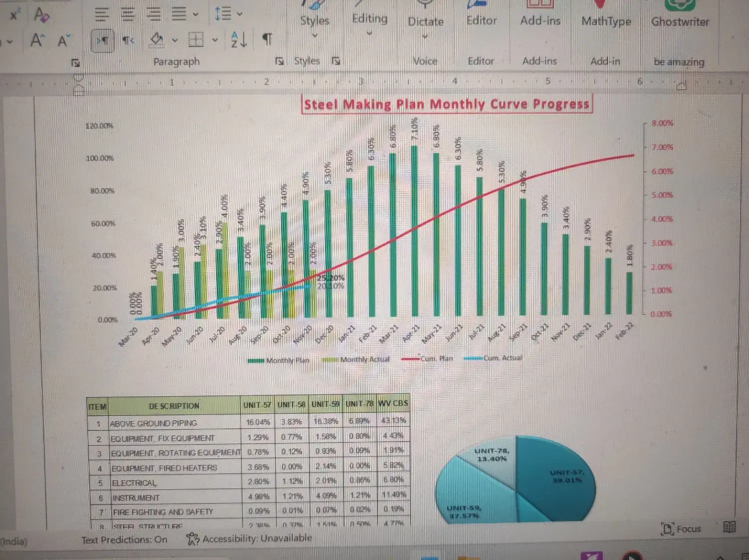Open the Paragraph settings dialog launcher
The width and height of the screenshot is (749, 560).
(x=280, y=61)
